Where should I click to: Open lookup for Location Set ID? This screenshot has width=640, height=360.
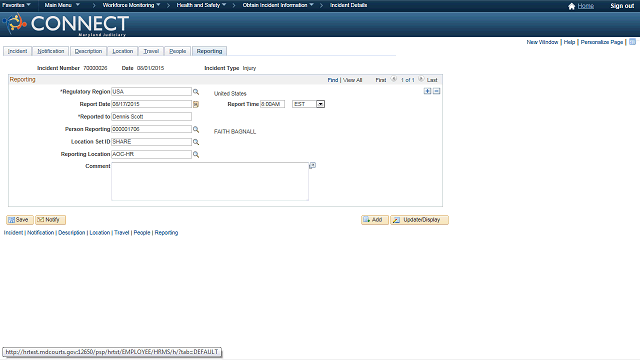pos(196,142)
